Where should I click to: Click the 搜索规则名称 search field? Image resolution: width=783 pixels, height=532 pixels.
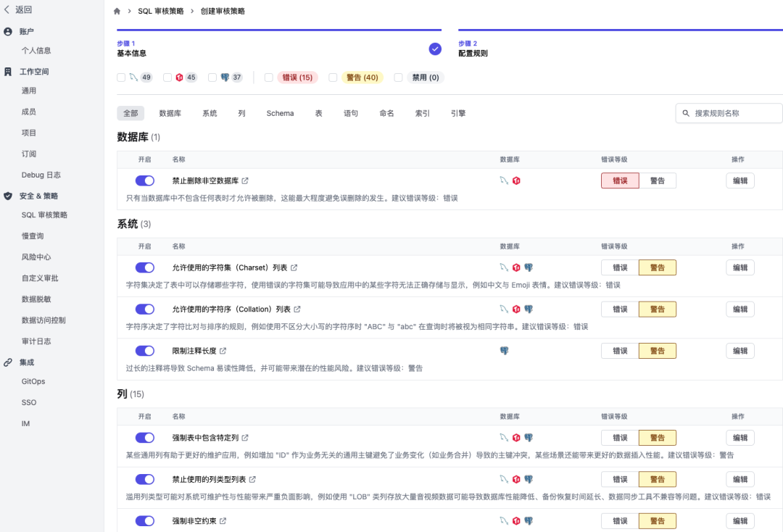coord(729,113)
